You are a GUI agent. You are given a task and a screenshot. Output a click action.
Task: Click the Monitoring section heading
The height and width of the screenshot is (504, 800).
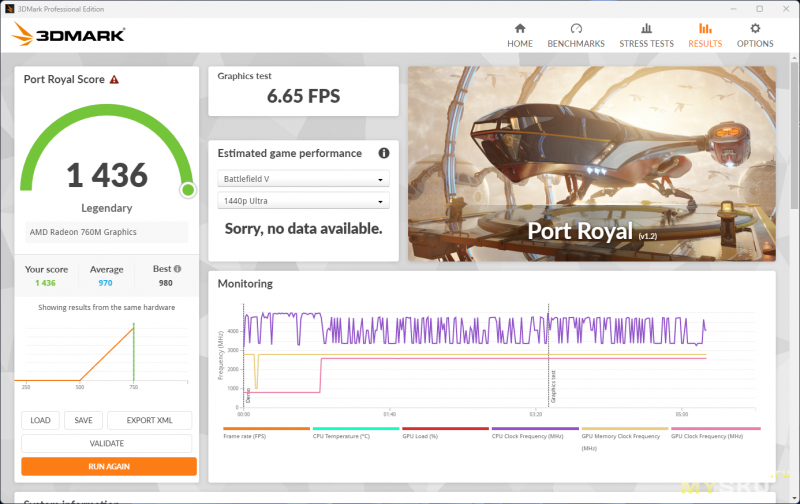click(x=245, y=284)
